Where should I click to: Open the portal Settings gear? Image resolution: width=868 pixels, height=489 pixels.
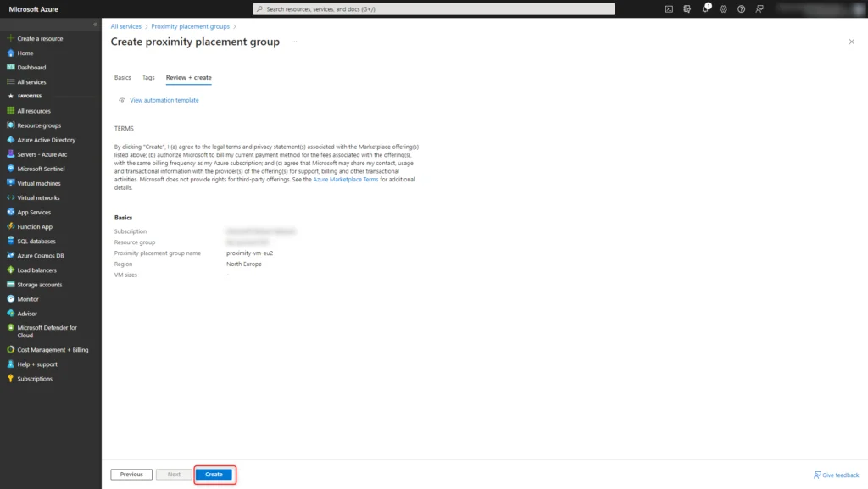click(x=723, y=8)
